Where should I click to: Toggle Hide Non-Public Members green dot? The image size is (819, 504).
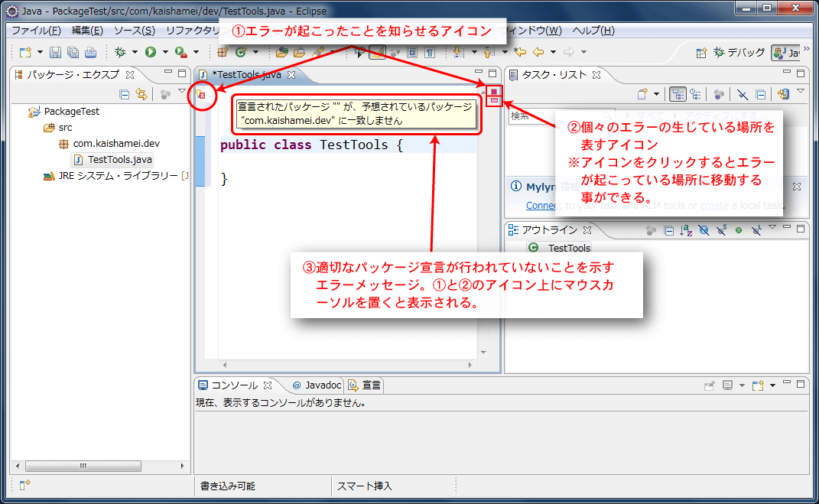tap(739, 230)
